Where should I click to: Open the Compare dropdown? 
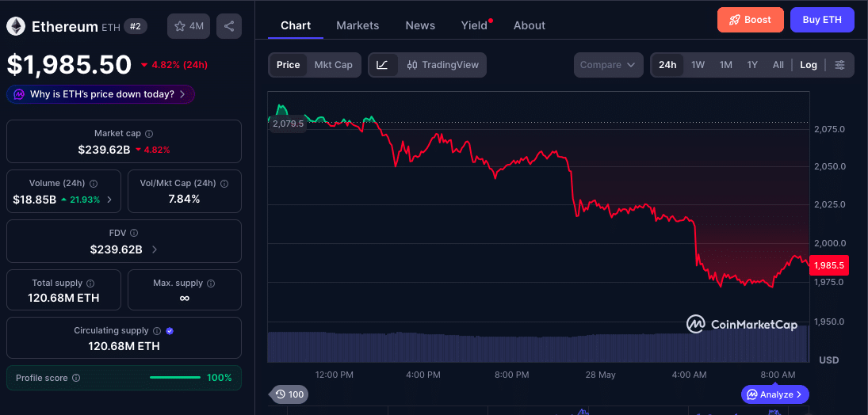coord(608,65)
